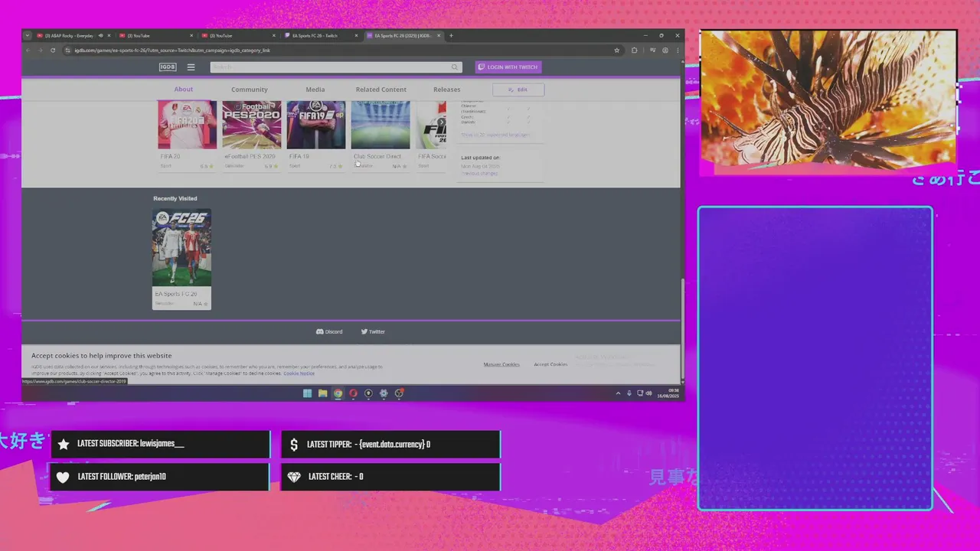Open the Discord footer link
Viewport: 980px width, 551px height.
[x=329, y=331]
